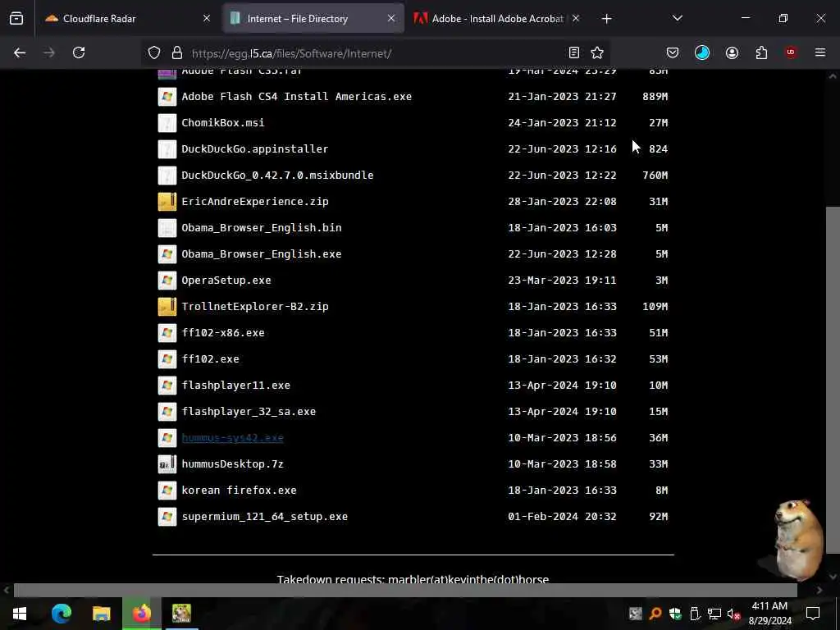The image size is (840, 630).
Task: Switch to the Adobe Acrobat install tab
Action: click(x=497, y=18)
